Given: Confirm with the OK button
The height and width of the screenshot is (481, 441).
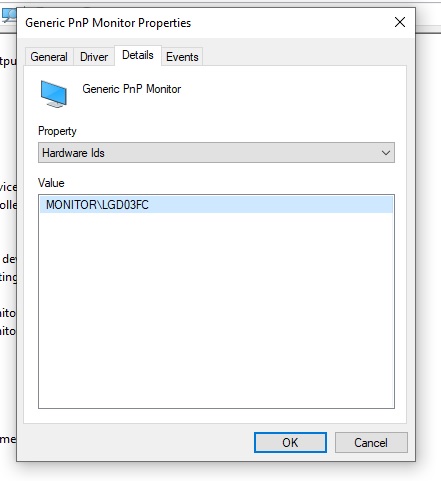Looking at the screenshot, I should tap(290, 442).
